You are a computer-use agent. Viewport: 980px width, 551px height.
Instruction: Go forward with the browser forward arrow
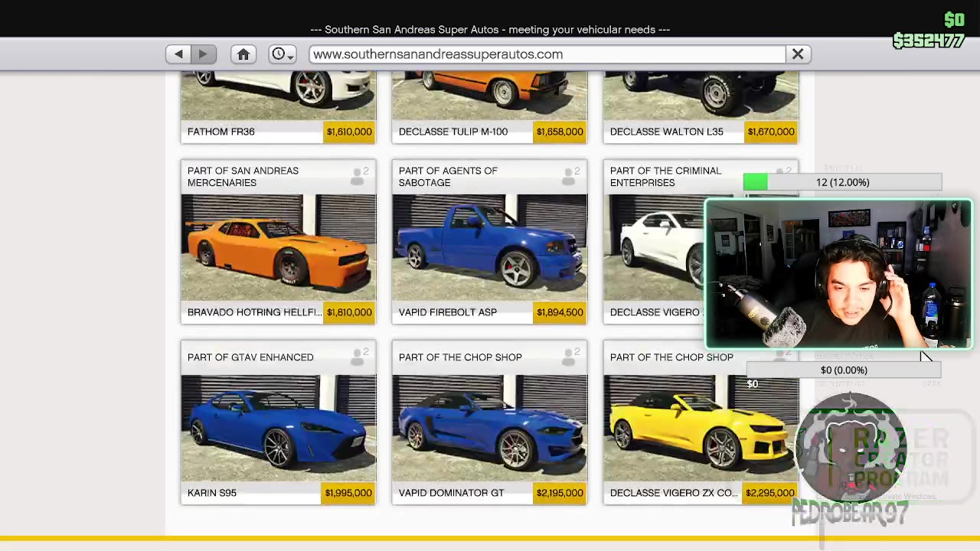pos(203,54)
